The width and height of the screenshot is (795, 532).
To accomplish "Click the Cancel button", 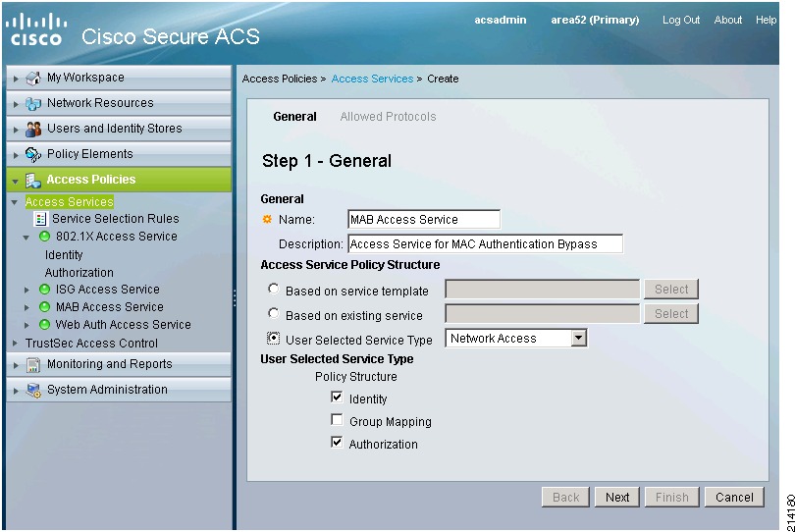I will 734,497.
